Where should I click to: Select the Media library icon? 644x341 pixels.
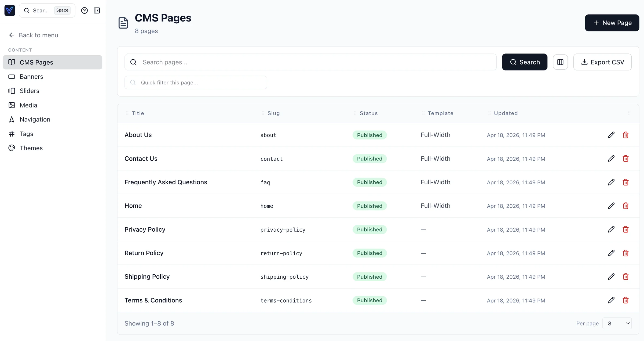pyautogui.click(x=12, y=105)
